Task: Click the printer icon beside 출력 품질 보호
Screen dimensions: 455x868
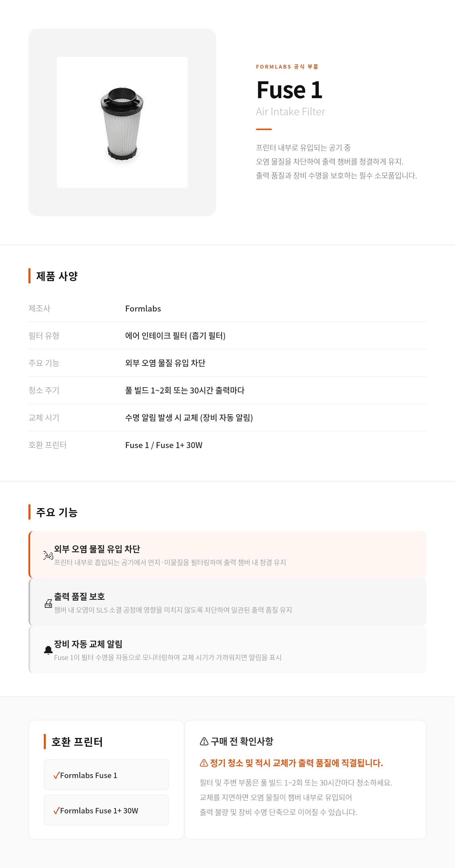Action: [x=48, y=603]
